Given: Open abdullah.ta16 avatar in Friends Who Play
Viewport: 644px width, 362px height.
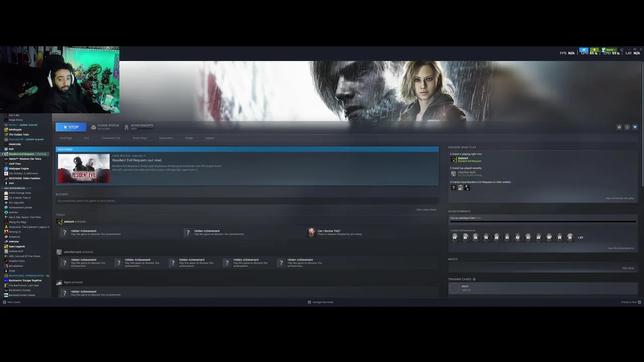Looking at the screenshot, I should coord(453,173).
